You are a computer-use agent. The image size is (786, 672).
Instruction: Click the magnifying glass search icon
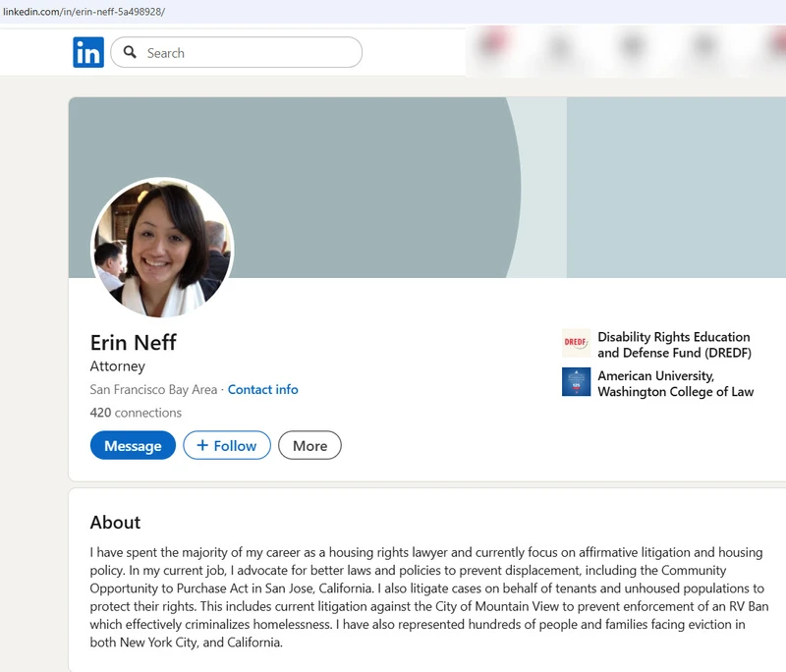[x=130, y=53]
